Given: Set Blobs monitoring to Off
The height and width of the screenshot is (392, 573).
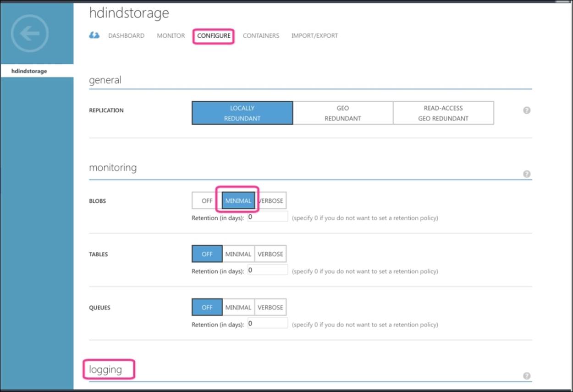Looking at the screenshot, I should click(207, 201).
